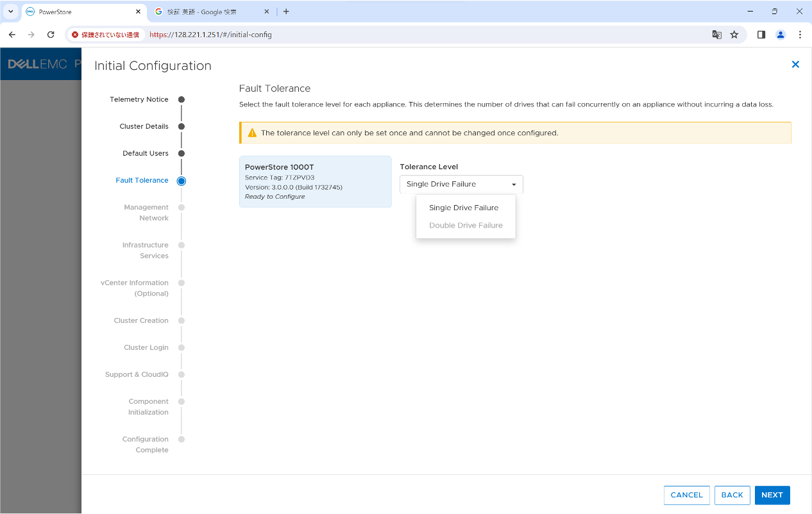Select vCenter Information (Optional) step
This screenshot has height=514, width=812.
135,288
